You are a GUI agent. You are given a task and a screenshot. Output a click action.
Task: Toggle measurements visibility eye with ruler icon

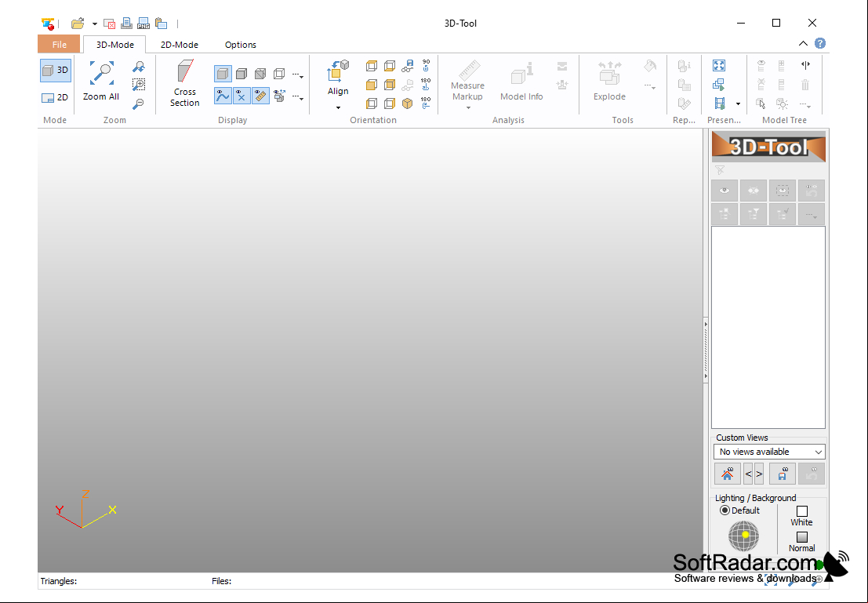click(260, 96)
